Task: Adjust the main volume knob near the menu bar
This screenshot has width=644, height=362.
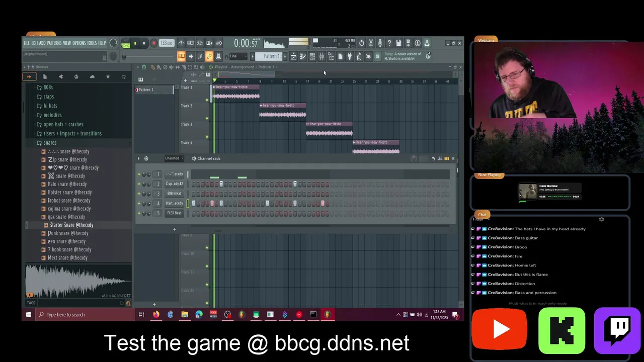Action: click(x=113, y=43)
